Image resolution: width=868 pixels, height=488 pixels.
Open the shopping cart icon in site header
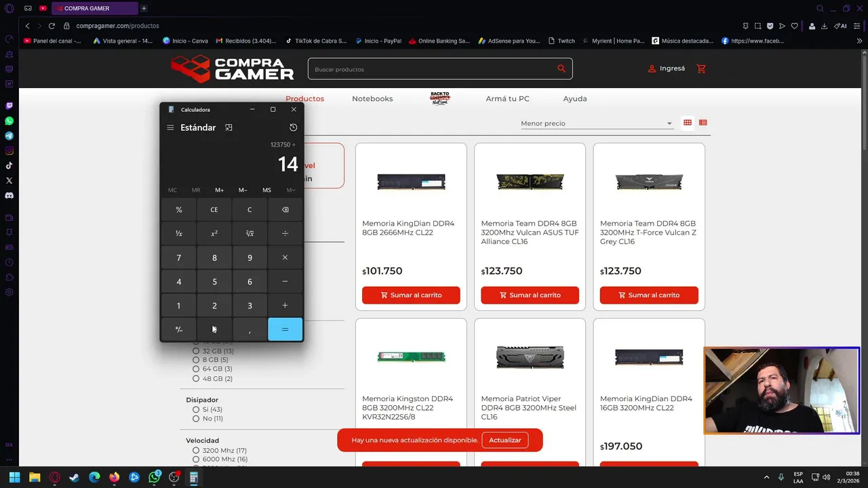pos(701,68)
